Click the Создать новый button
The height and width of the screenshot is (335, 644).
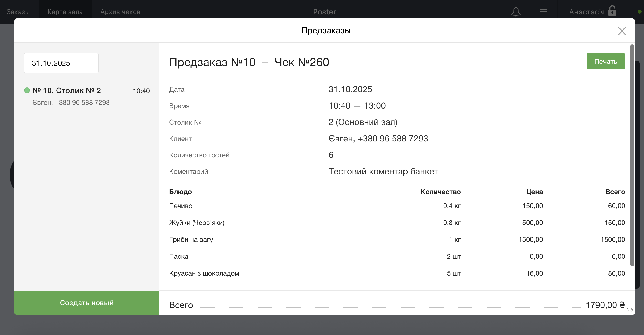[87, 302]
